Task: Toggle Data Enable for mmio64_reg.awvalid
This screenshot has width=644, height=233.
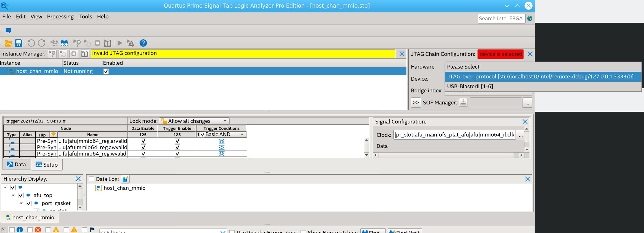Action: tap(143, 147)
